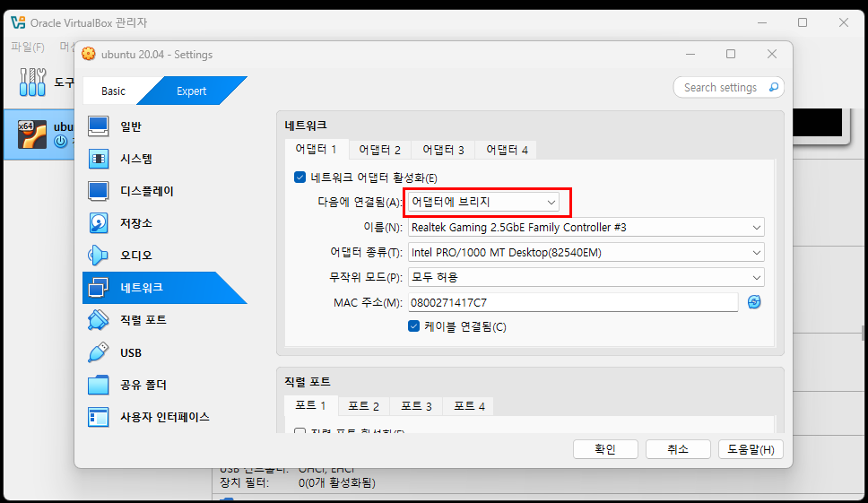Toggle 네트워크 어댑터 활성화 checkbox

[x=299, y=177]
